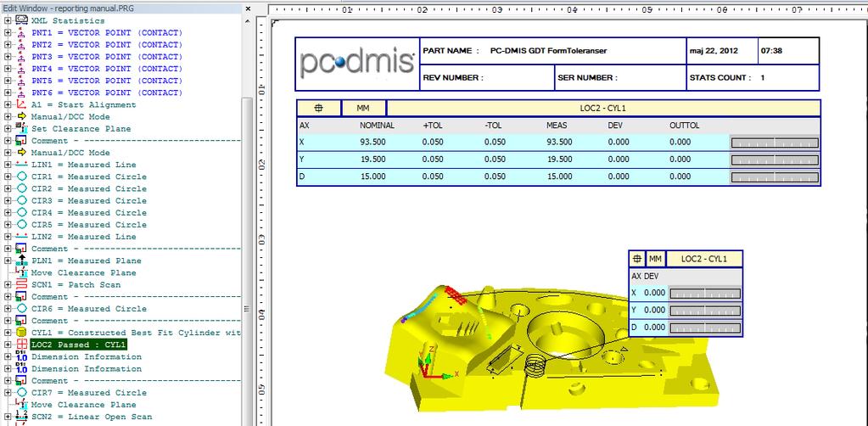868x426 pixels.
Task: Click the MM units cell in report table
Action: [363, 108]
